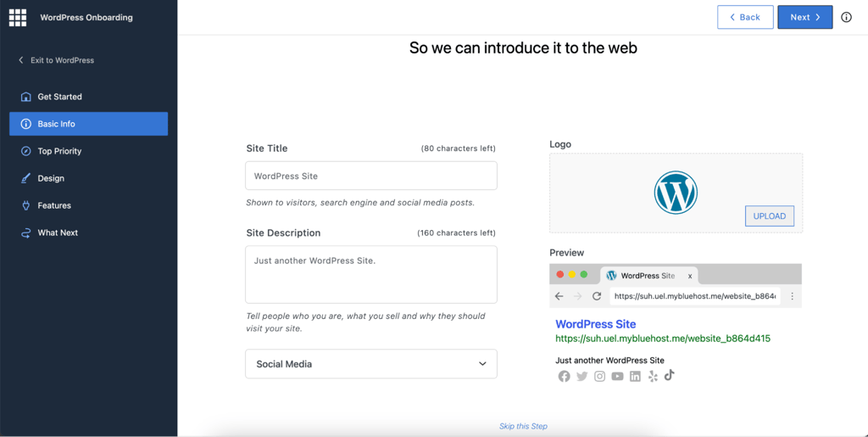Click the Instagram icon in preview
Screen dimensions: 868x437
click(x=599, y=377)
